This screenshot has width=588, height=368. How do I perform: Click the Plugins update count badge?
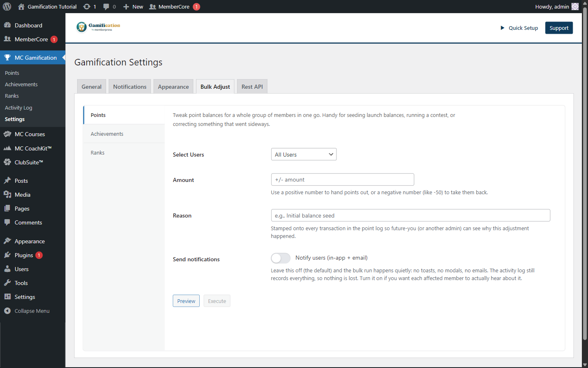point(39,255)
